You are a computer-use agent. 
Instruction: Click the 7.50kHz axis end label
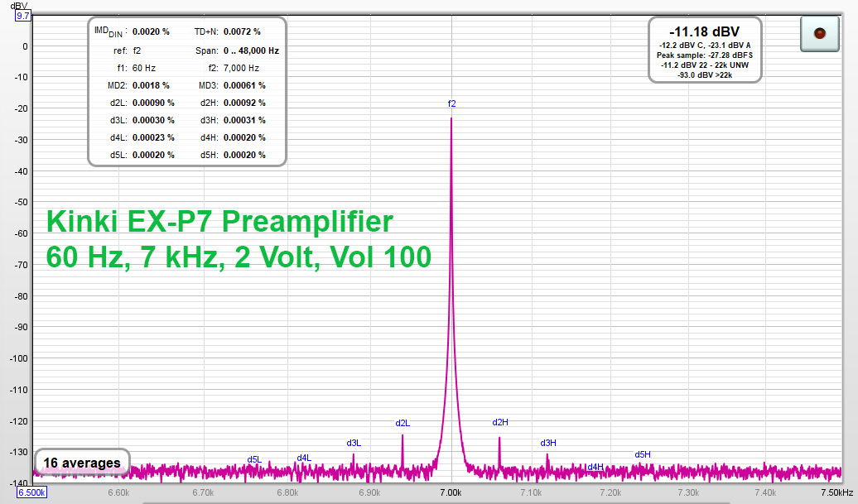tap(837, 492)
